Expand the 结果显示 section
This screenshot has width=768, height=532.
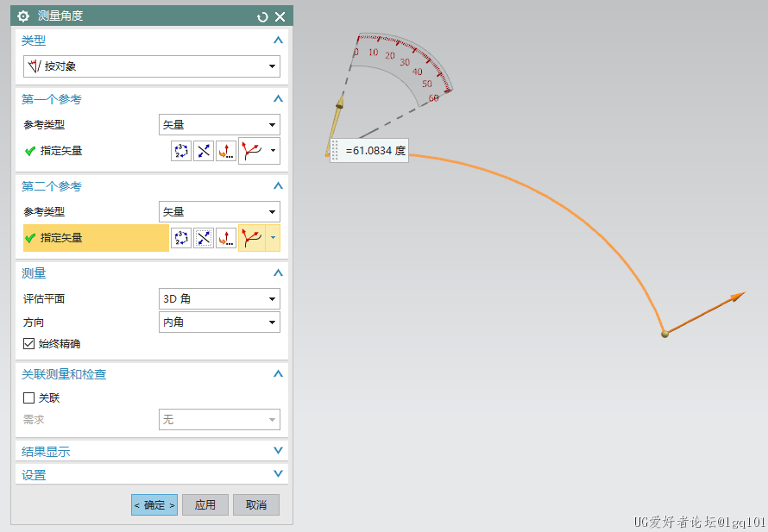[x=278, y=451]
